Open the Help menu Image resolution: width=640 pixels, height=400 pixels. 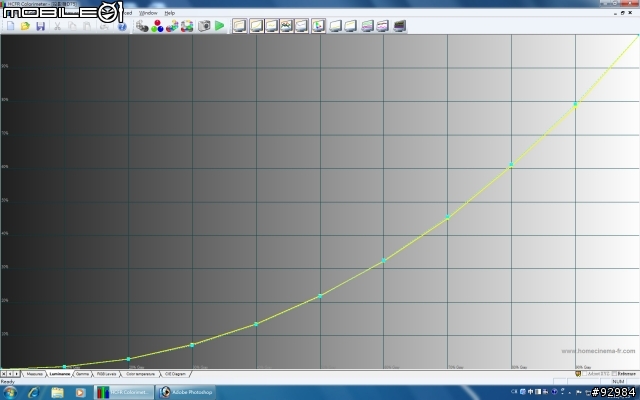(x=170, y=13)
